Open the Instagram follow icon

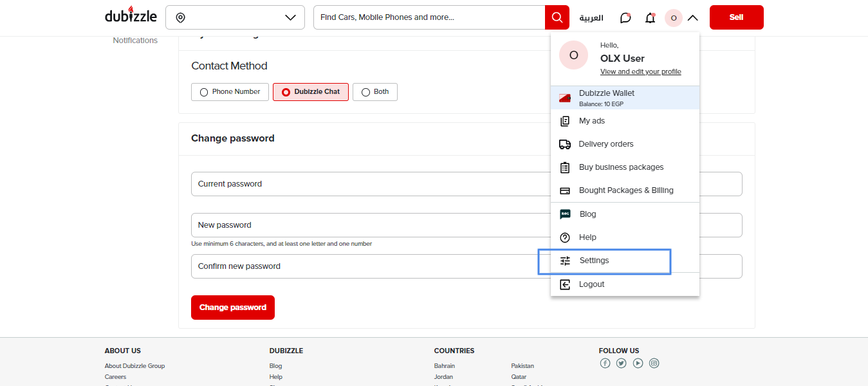(x=654, y=363)
